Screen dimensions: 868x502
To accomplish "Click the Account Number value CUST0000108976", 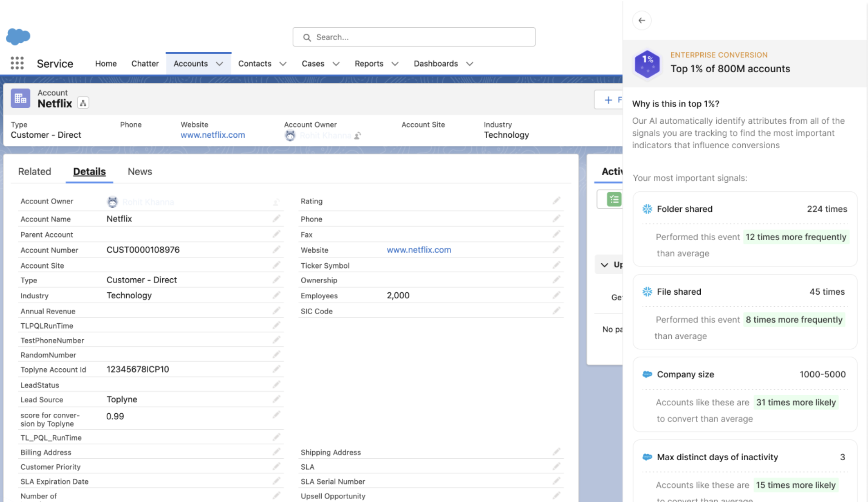I will 143,250.
